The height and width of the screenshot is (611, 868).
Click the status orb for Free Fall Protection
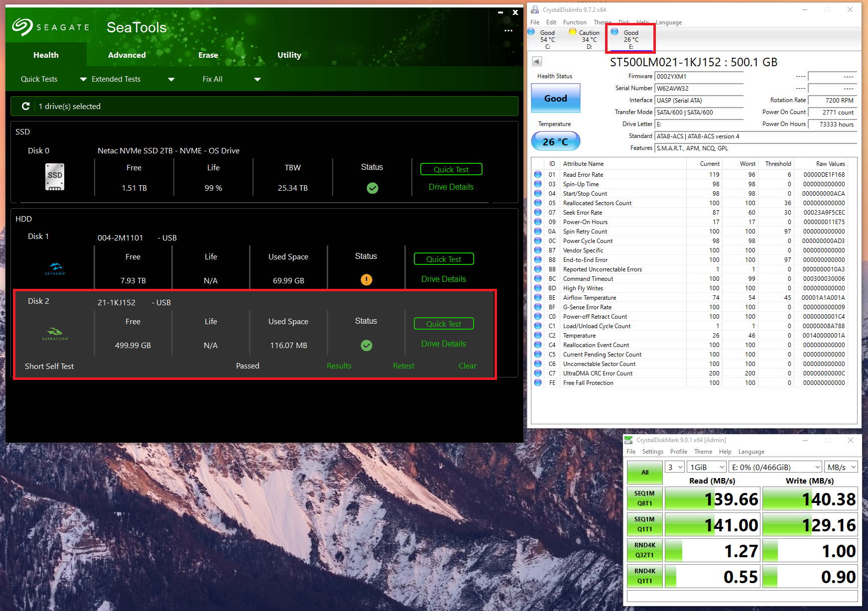point(538,382)
